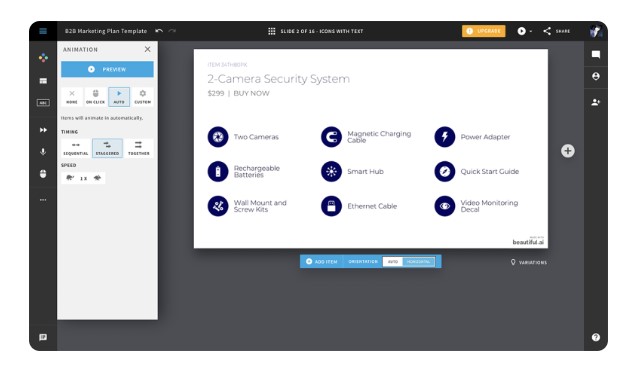Redo the last action

(172, 31)
